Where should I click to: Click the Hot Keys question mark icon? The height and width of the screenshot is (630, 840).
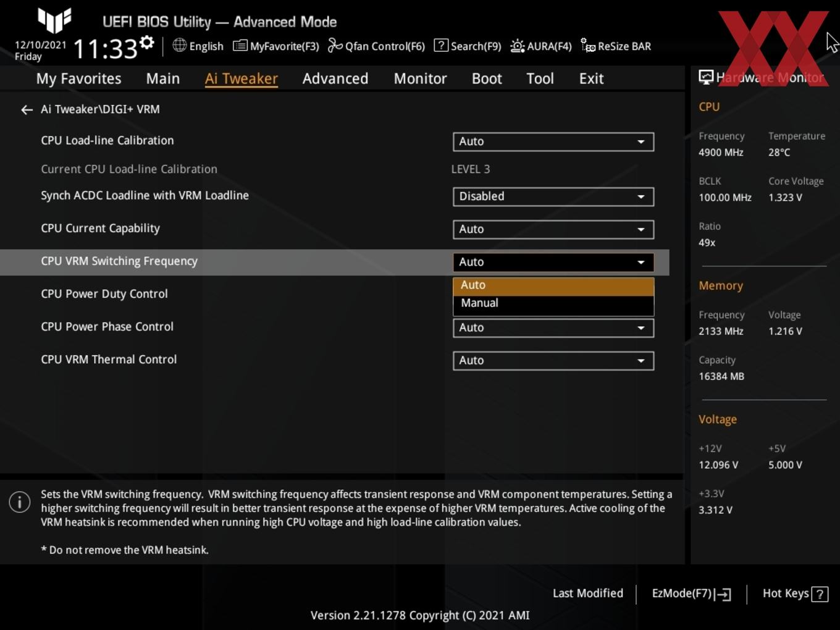(820, 594)
